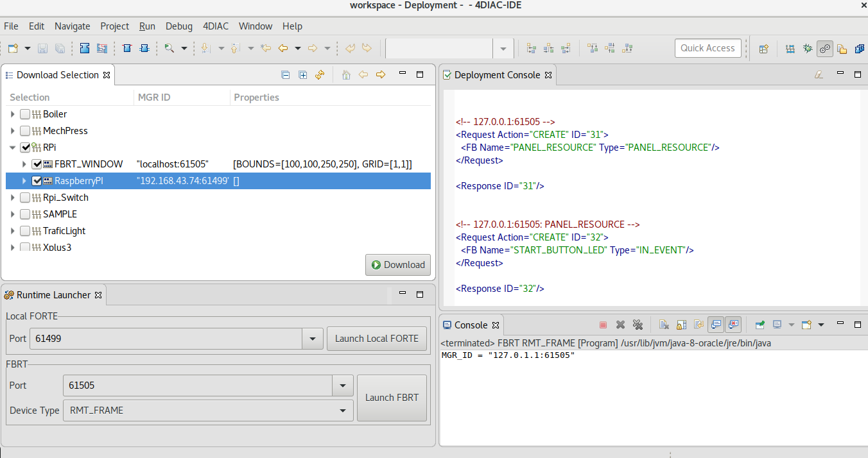The image size is (868, 458).
Task: Check the SAMPLE checkbox
Action: 25,214
